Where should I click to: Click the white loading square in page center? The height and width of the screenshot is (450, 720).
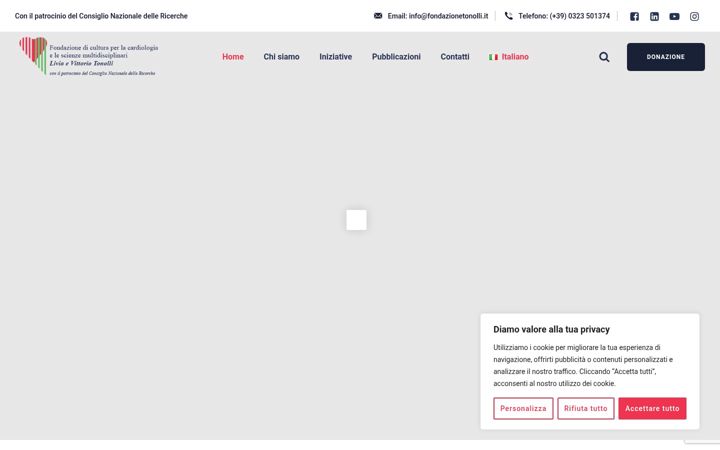tap(356, 220)
